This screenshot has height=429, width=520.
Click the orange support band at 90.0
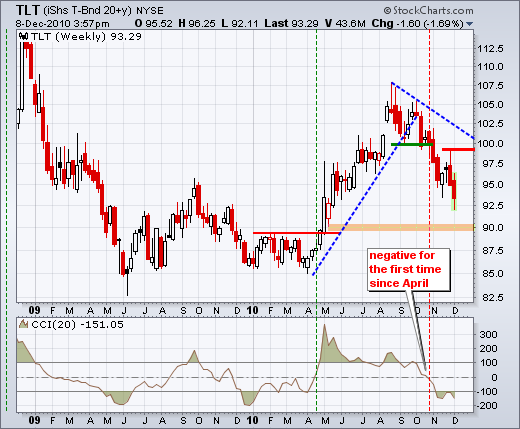401,227
